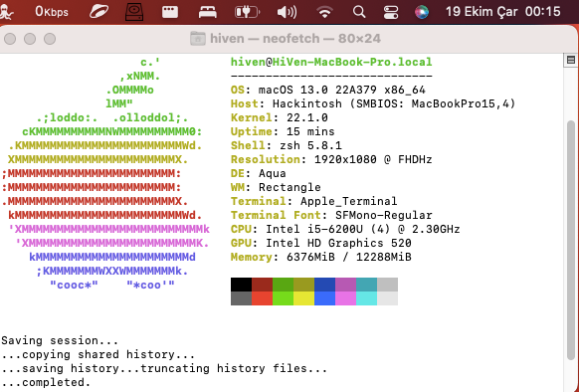This screenshot has width=579, height=392.
Task: Open Spotlight search magnifier
Action: 359,12
